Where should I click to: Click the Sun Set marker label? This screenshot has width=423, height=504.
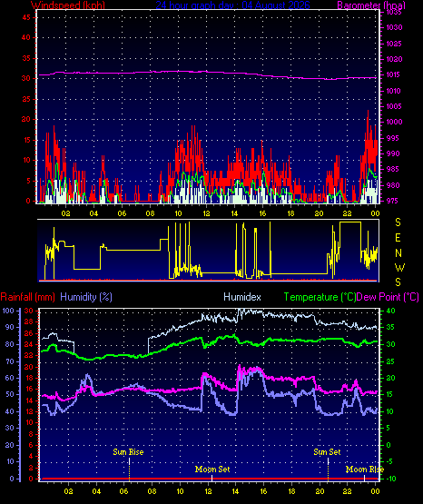click(327, 452)
